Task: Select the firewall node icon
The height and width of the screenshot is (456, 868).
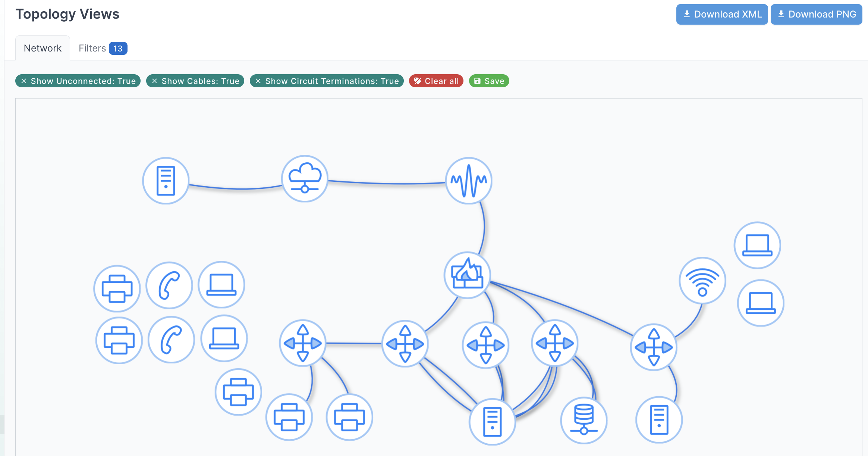Action: 467,275
